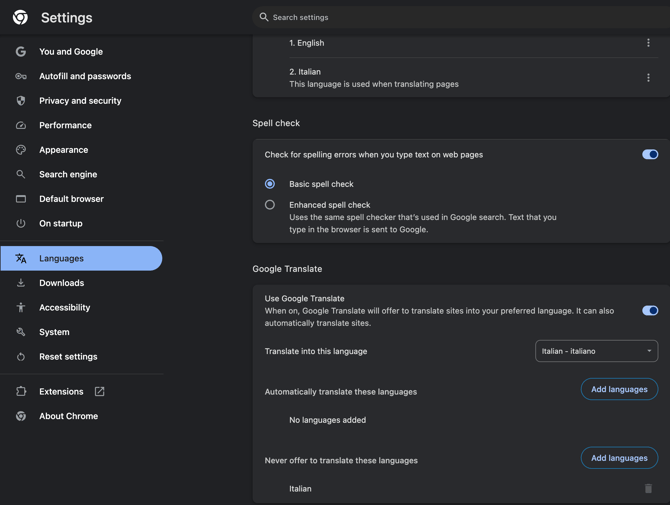The image size is (670, 505).
Task: Open the Translate into this language dropdown
Action: (596, 351)
